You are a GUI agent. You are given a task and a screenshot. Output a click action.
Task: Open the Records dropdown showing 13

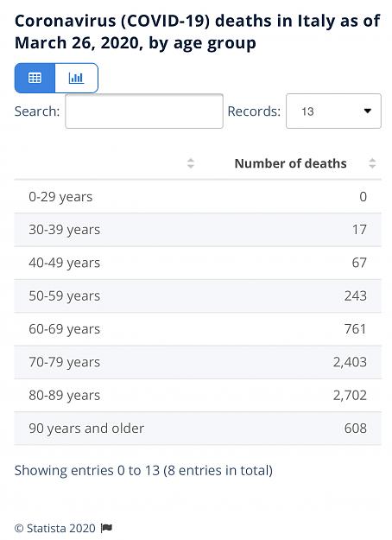coord(333,111)
